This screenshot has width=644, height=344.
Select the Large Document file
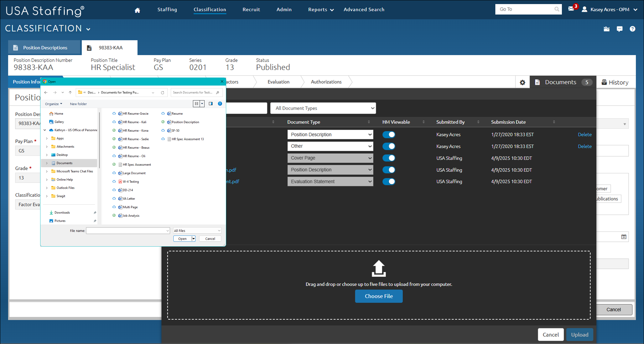132,173
